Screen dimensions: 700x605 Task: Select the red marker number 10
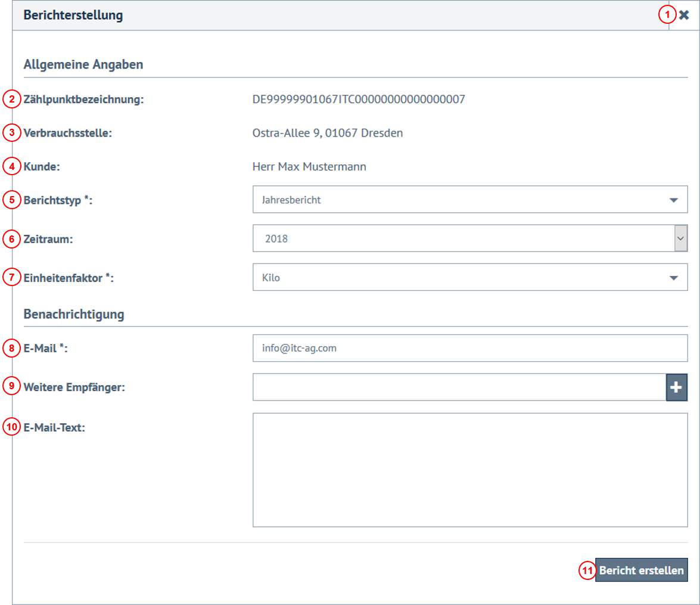tap(12, 427)
